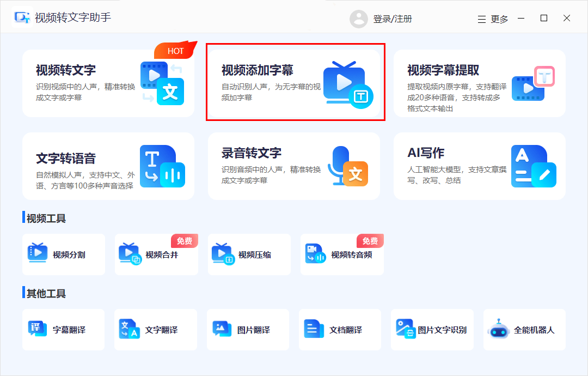Click the app logo icon in title bar

tap(22, 17)
